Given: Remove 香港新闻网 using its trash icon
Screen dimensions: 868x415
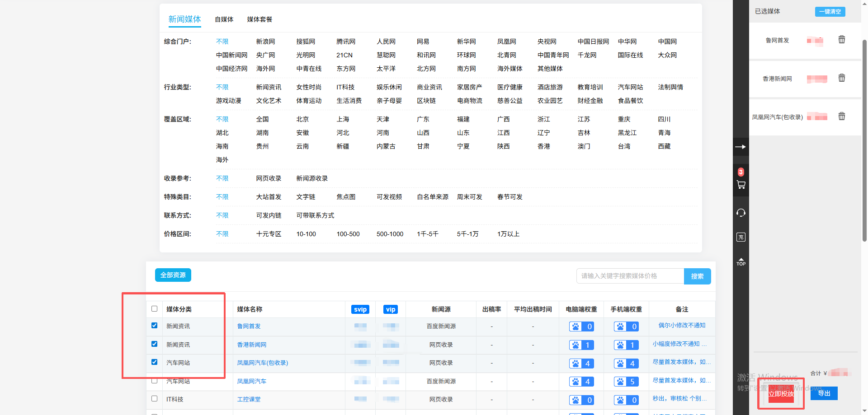Looking at the screenshot, I should tap(841, 78).
